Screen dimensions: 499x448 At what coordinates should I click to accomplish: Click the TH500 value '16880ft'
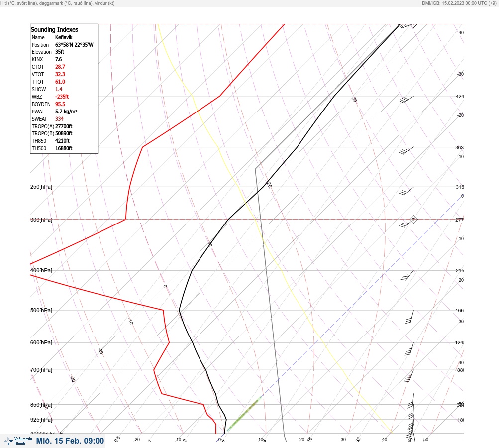64,148
